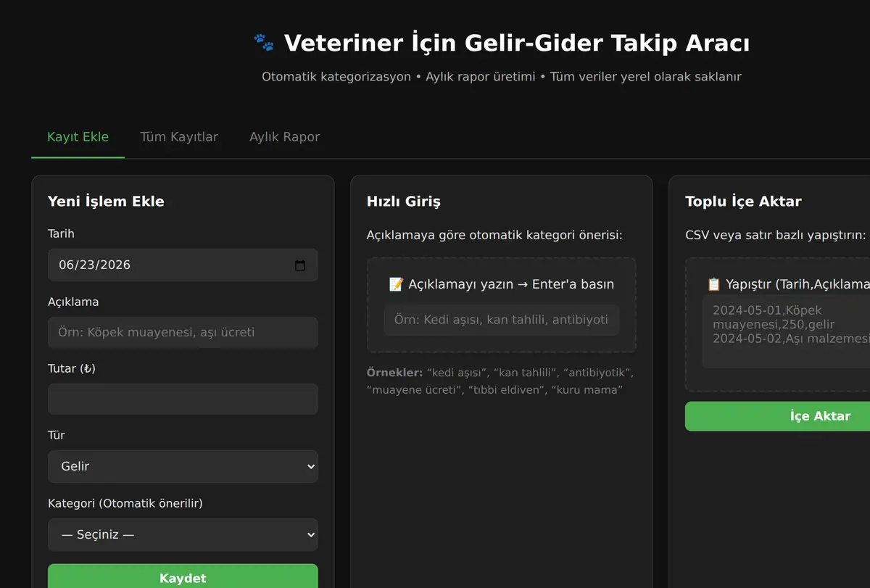Open the calendar picker in the Tarih field
The image size is (870, 588).
pos(300,265)
